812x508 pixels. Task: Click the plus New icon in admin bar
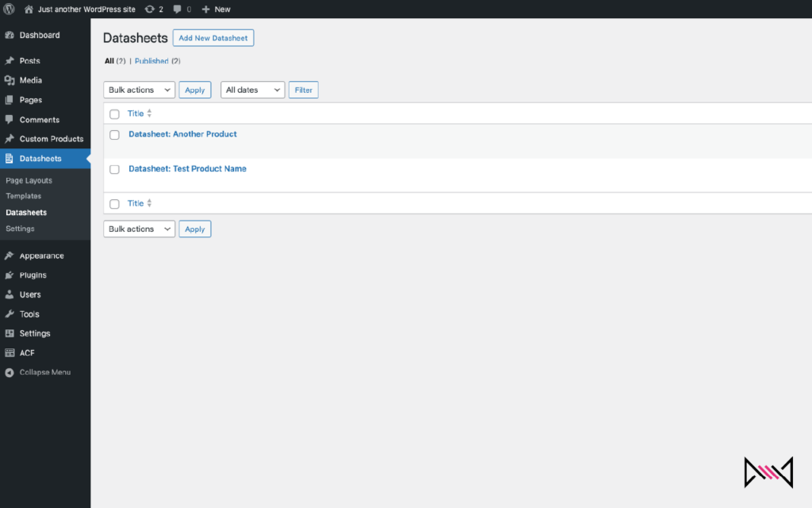206,10
